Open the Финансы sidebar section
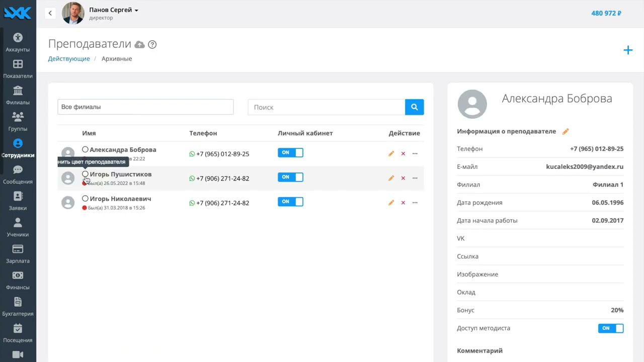Viewport: 644px width, 362px height. tap(18, 280)
